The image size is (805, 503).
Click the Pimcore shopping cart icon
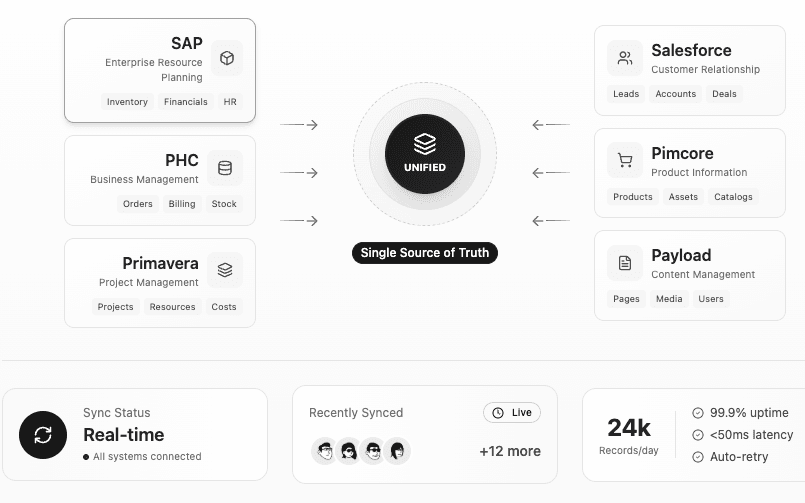[625, 160]
